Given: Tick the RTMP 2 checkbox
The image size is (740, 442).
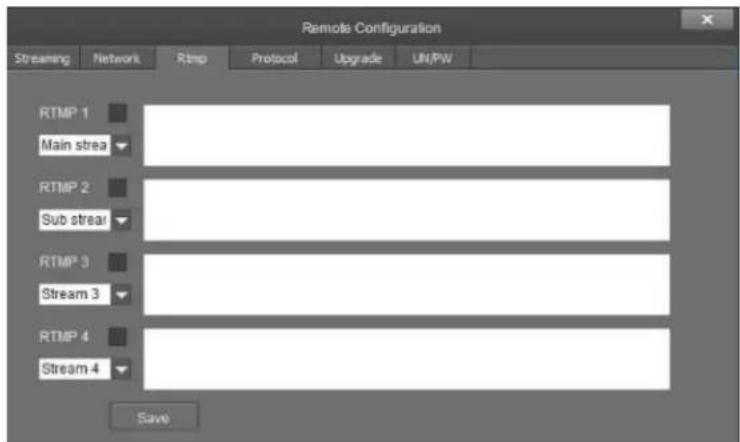Looking at the screenshot, I should tap(118, 188).
